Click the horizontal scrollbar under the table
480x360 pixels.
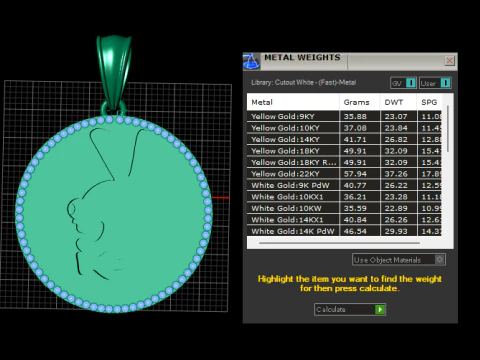[339, 243]
